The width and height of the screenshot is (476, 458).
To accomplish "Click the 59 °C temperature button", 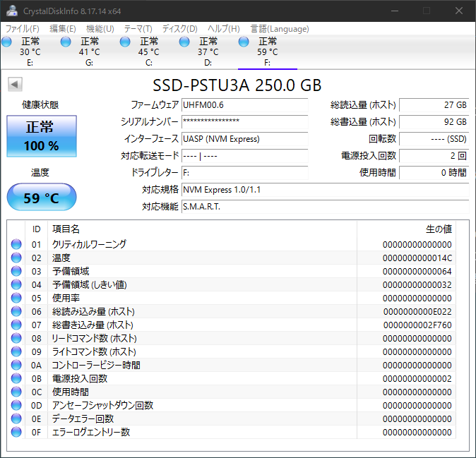I will [42, 197].
